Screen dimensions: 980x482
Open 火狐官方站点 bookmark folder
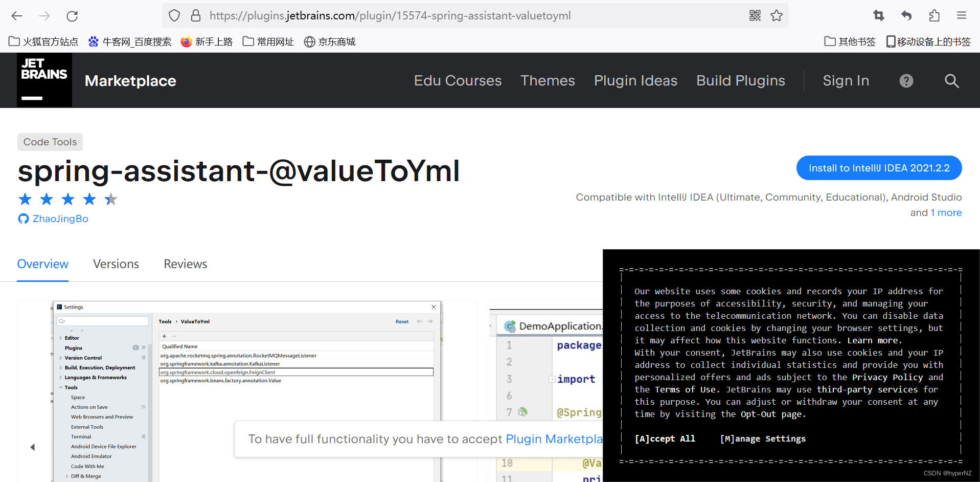pyautogui.click(x=43, y=42)
